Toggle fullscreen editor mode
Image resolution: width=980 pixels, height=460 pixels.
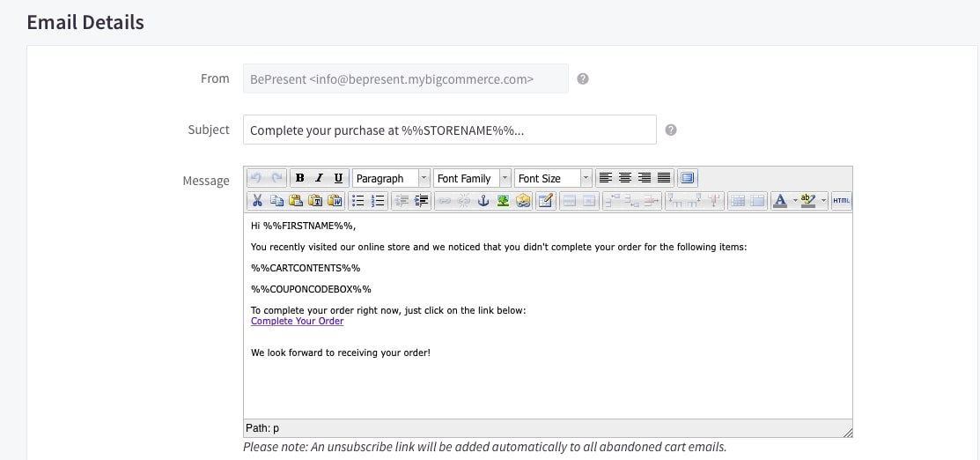[x=688, y=178]
